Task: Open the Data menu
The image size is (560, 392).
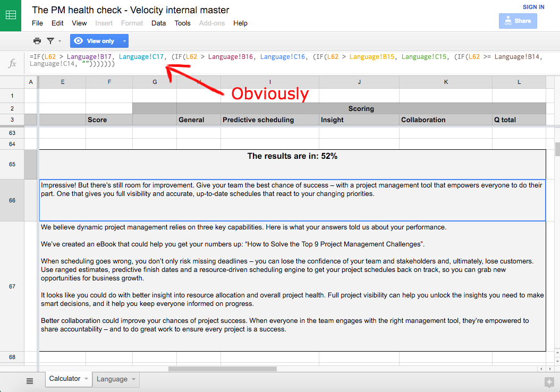Action: pyautogui.click(x=158, y=23)
